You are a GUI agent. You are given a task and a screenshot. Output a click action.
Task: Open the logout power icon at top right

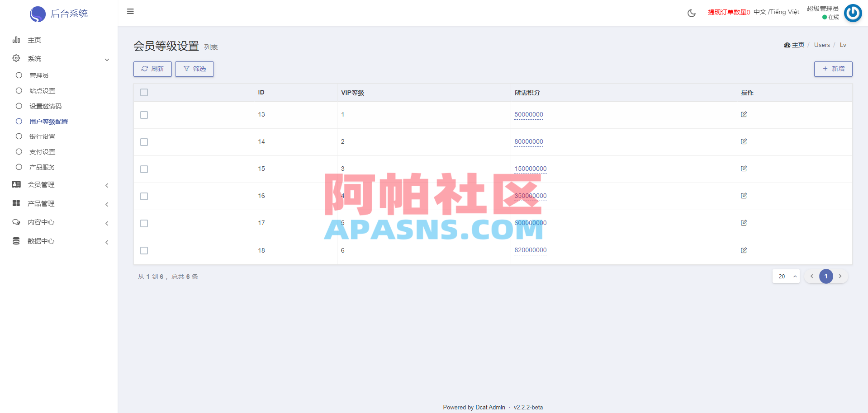tap(853, 13)
